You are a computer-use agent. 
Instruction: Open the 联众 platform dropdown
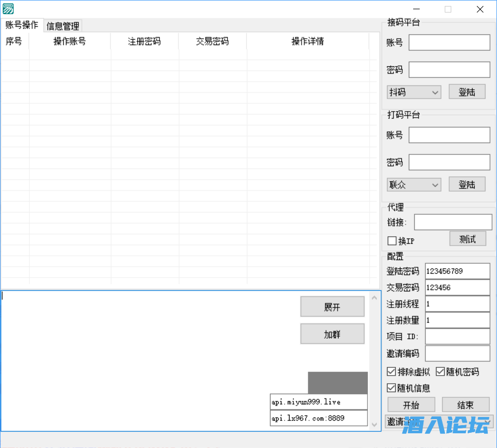click(x=414, y=185)
